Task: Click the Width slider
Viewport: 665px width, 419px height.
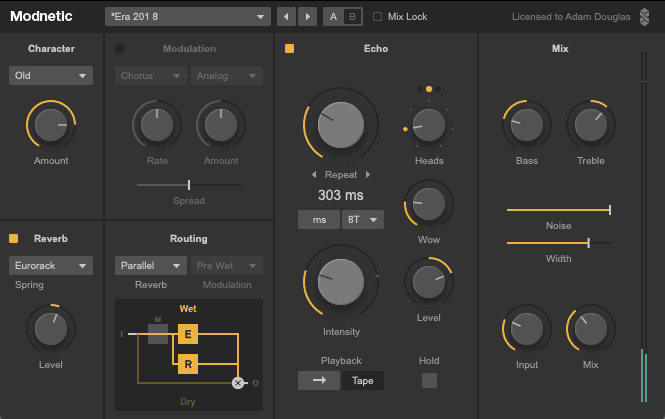Action: 559,243
